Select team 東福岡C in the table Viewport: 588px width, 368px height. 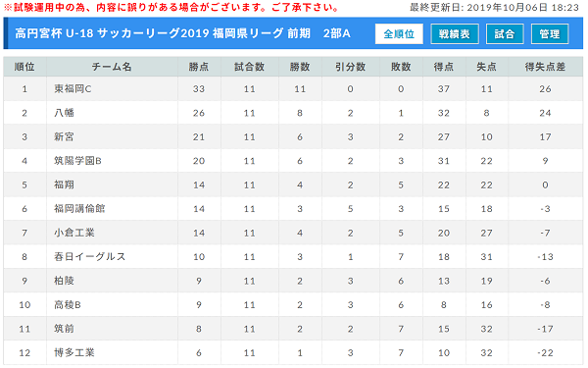(73, 89)
